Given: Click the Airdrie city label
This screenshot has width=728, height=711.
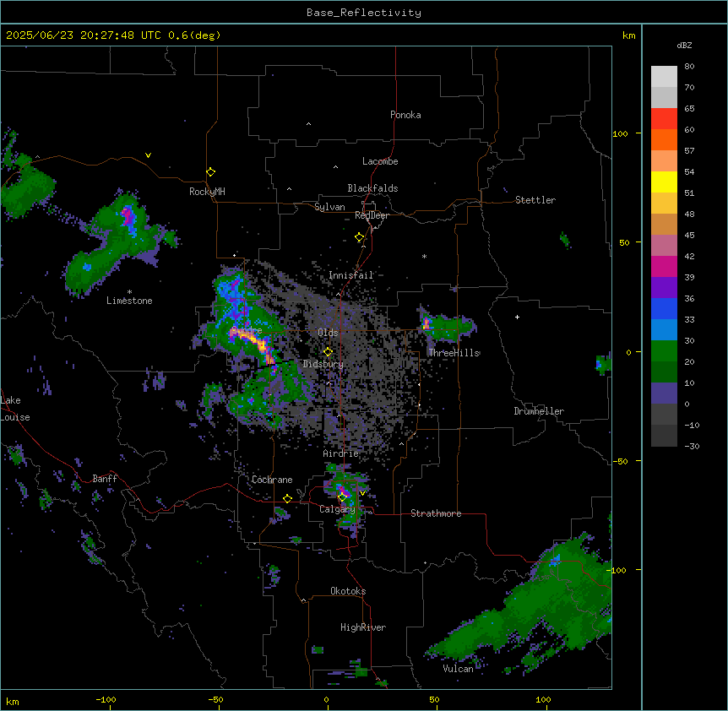Looking at the screenshot, I should [x=341, y=453].
